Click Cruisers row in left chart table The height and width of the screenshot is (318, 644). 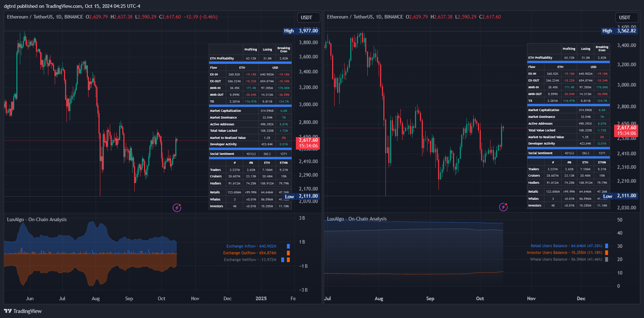tap(250, 176)
